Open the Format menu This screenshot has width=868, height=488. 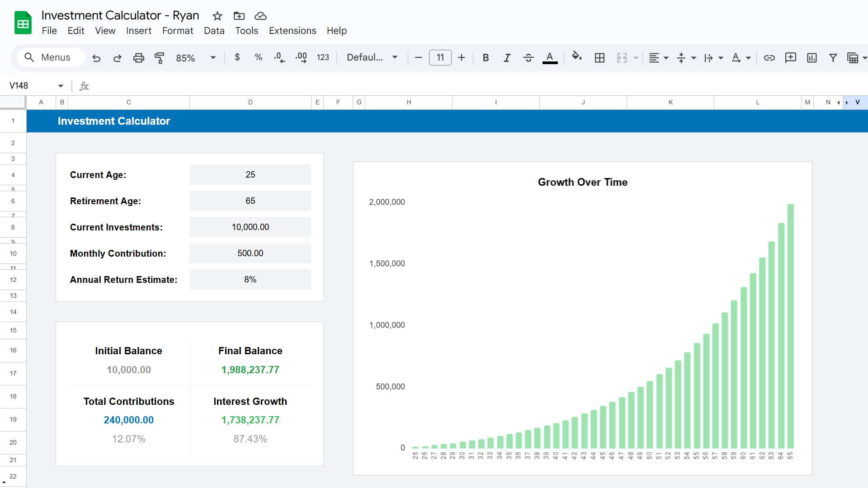click(178, 31)
